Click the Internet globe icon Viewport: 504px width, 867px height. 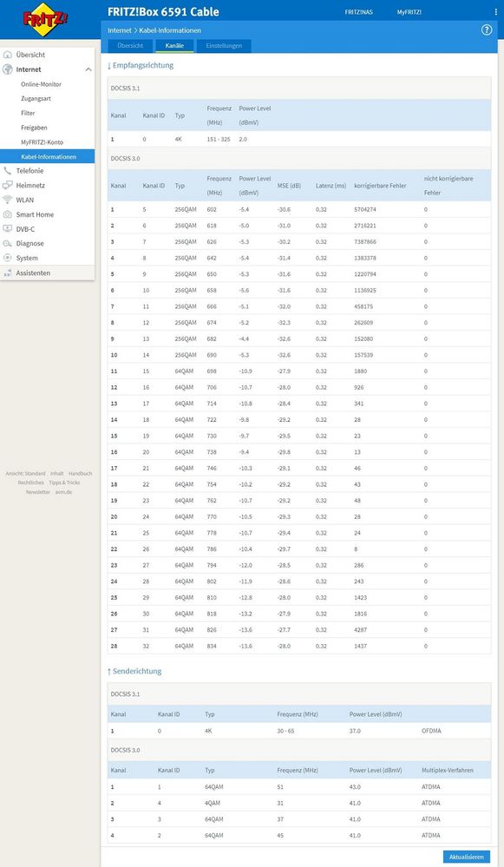8,69
